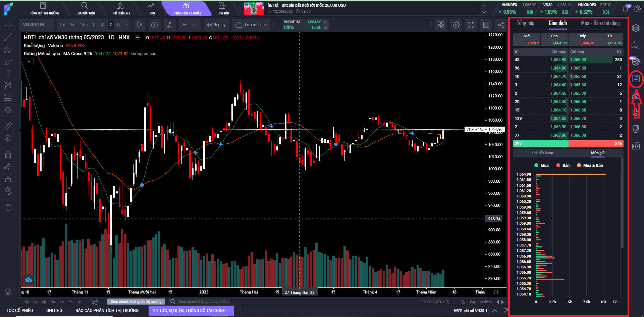Click the trash icon to remove drawings

click(x=8, y=208)
